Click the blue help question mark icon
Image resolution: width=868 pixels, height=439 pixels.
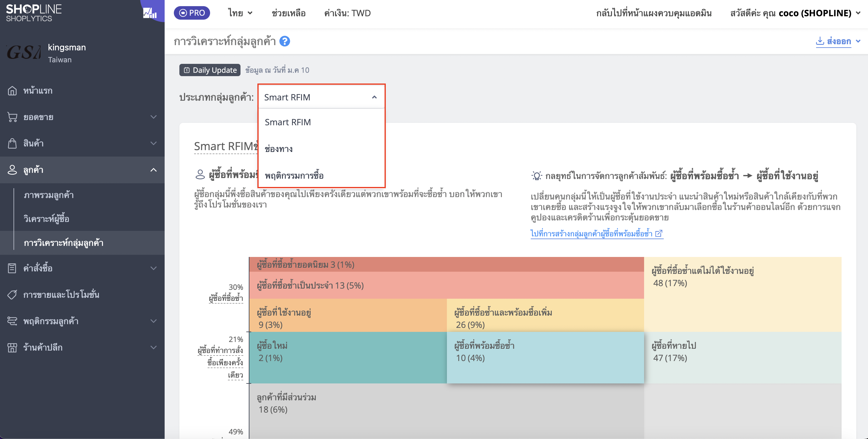285,41
